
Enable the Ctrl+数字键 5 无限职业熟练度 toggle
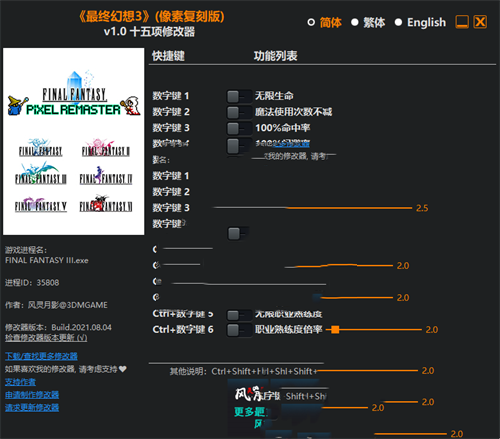click(239, 314)
